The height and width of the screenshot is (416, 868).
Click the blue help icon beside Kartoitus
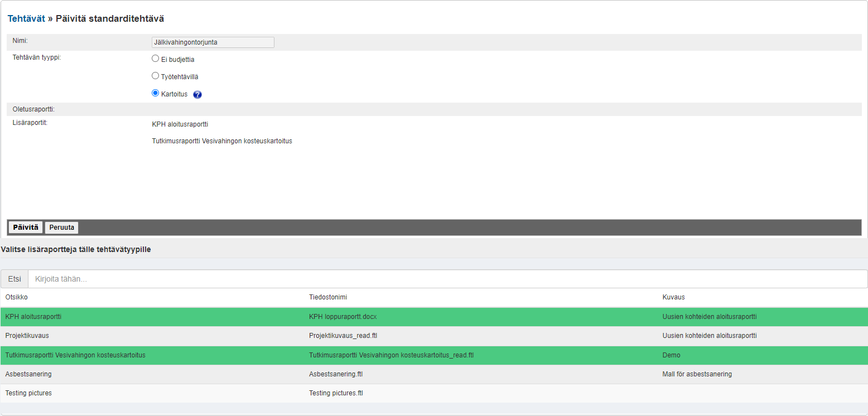(x=197, y=95)
